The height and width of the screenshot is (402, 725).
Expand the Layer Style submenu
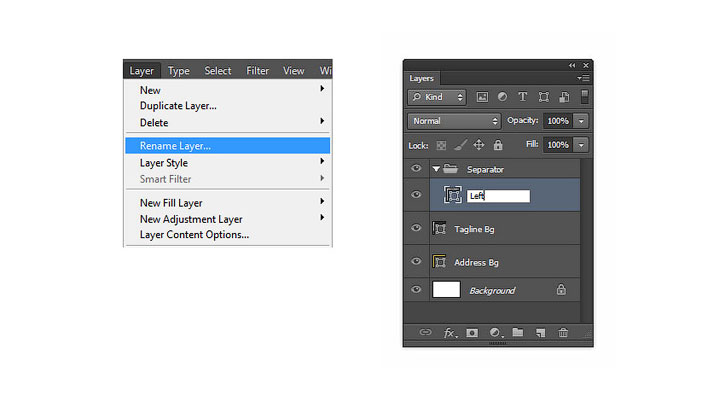pyautogui.click(x=322, y=161)
